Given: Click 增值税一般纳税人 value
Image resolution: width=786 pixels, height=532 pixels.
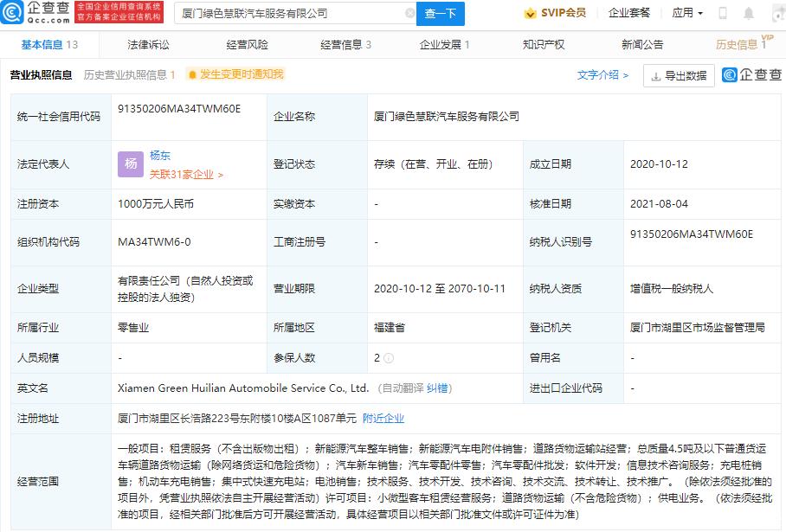Looking at the screenshot, I should (x=671, y=289).
